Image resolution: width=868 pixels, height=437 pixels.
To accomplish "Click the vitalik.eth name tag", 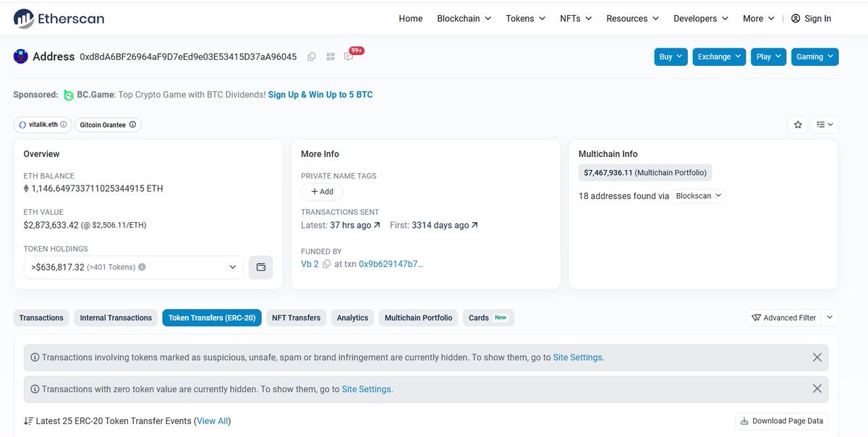I will point(43,124).
